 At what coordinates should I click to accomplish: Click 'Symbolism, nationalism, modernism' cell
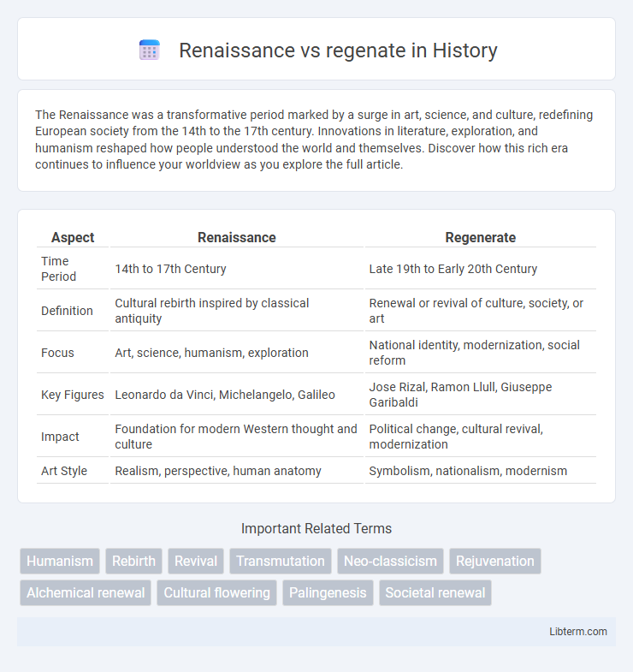481,471
